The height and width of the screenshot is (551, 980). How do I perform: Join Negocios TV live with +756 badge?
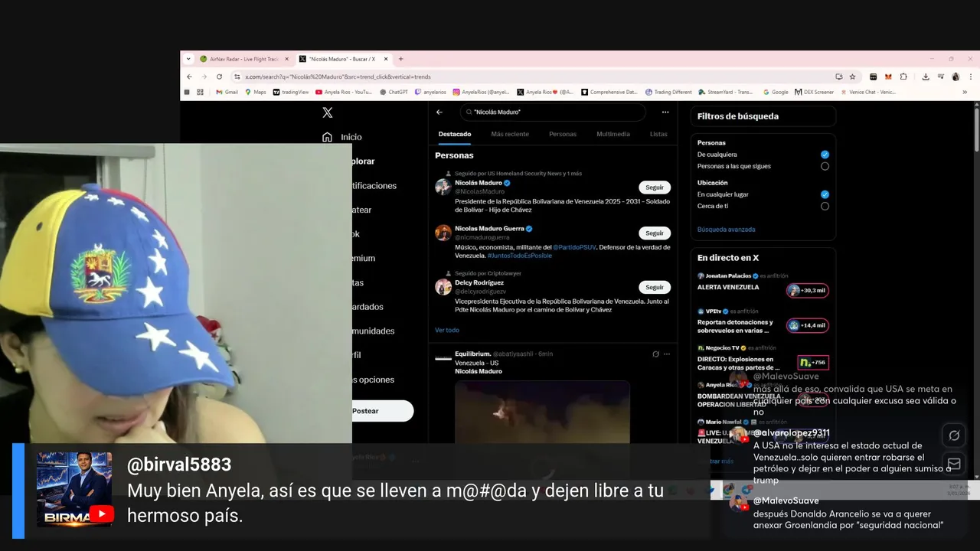pyautogui.click(x=812, y=362)
